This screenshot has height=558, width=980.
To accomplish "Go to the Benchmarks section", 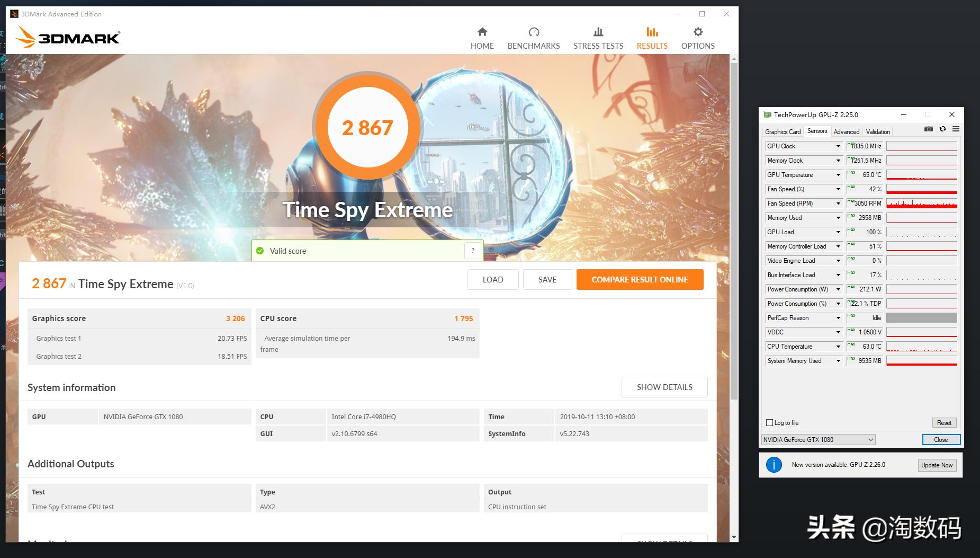I will tap(534, 39).
